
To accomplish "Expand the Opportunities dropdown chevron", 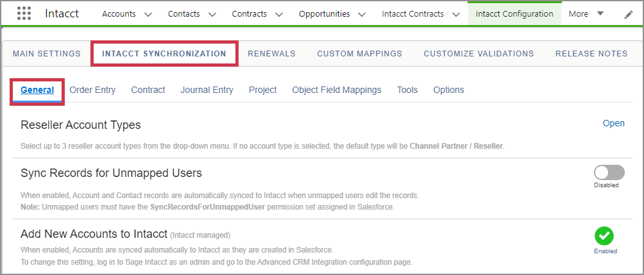I will click(362, 14).
